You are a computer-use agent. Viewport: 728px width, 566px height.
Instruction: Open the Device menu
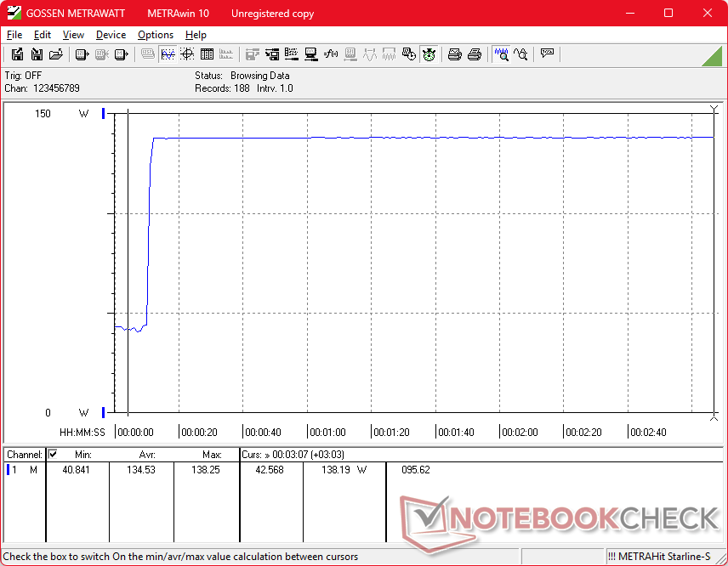(x=111, y=35)
